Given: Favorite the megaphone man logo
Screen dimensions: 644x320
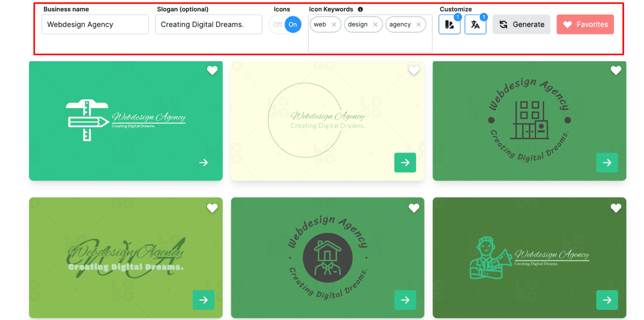Looking at the screenshot, I should point(616,208).
